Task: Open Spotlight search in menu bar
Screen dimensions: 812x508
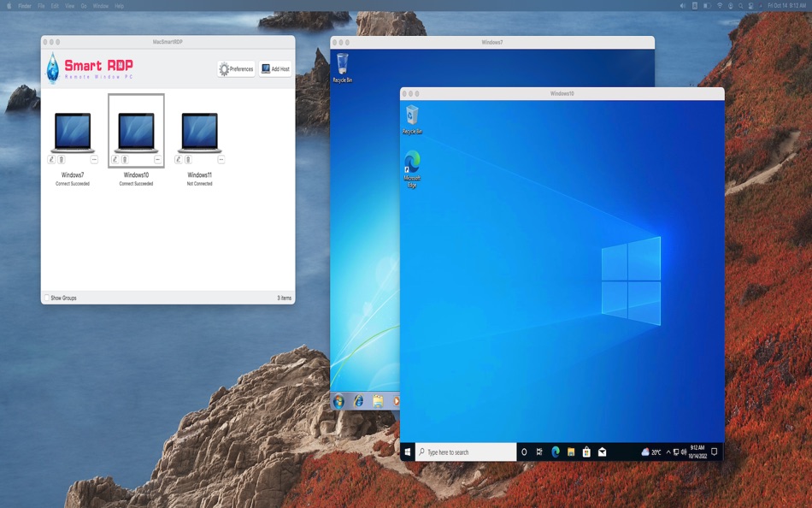Action: 741,6
